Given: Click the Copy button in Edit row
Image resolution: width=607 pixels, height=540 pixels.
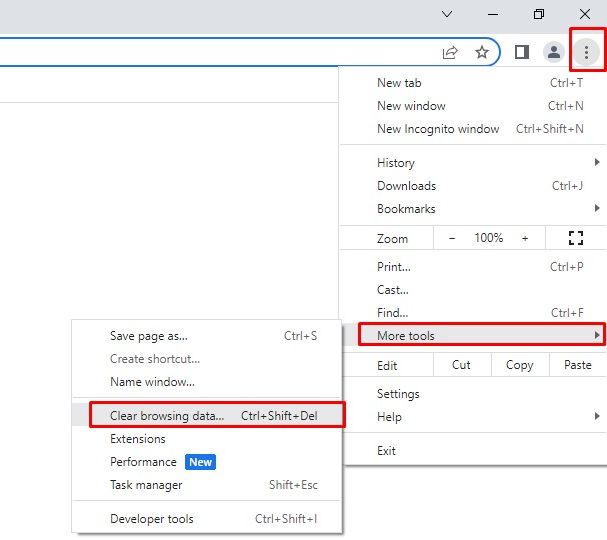Looking at the screenshot, I should [520, 365].
